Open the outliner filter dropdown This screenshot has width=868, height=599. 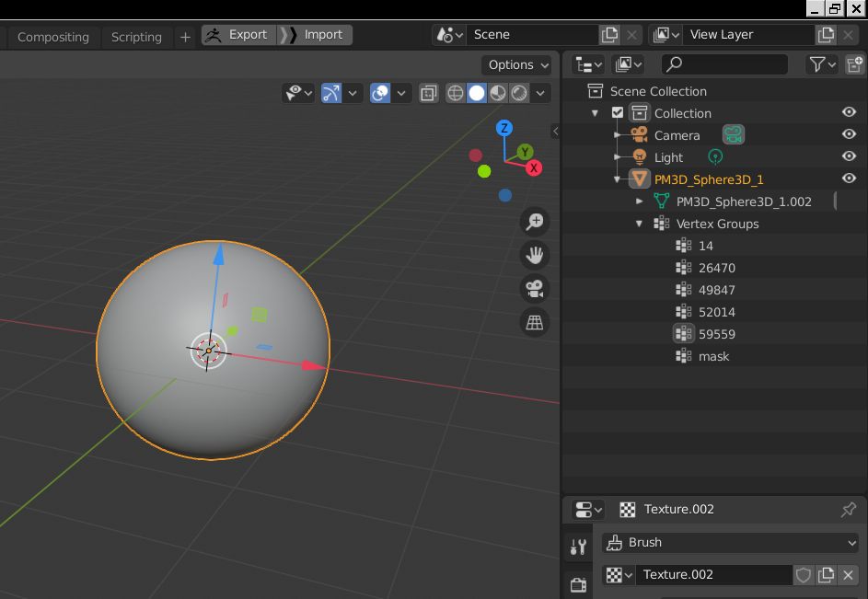tap(821, 64)
